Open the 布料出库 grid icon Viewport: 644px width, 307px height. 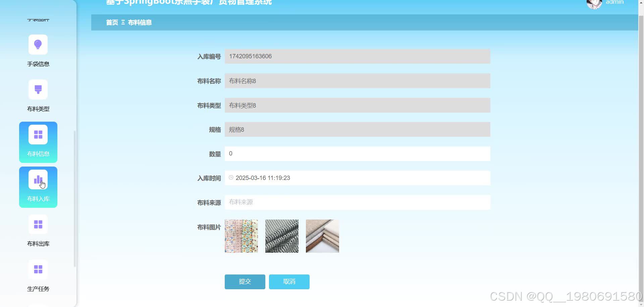tap(38, 224)
